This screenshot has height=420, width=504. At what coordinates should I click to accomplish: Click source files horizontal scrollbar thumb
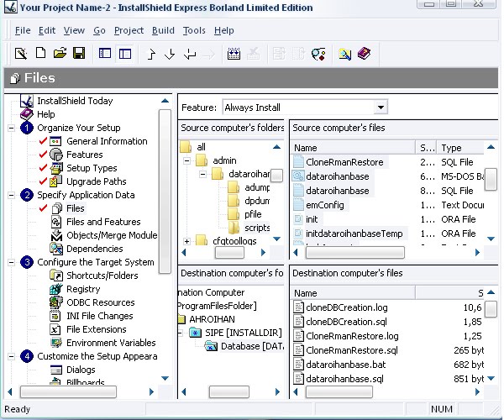(x=355, y=253)
